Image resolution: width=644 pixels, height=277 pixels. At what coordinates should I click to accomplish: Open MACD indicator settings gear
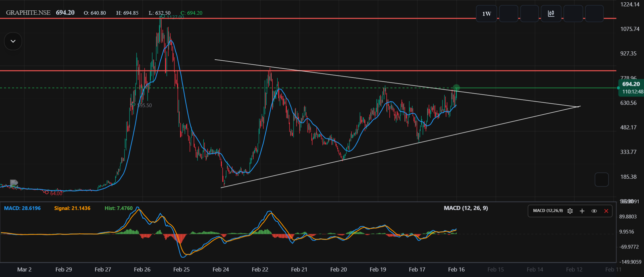570,211
